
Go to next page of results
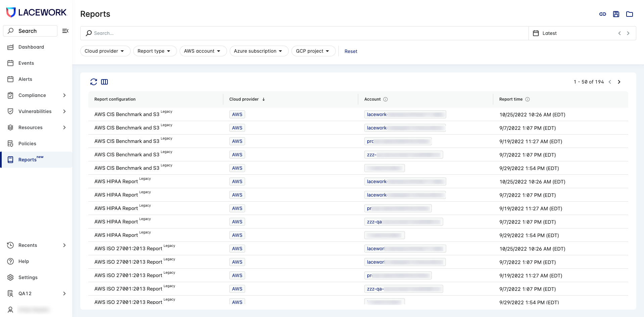[619, 82]
